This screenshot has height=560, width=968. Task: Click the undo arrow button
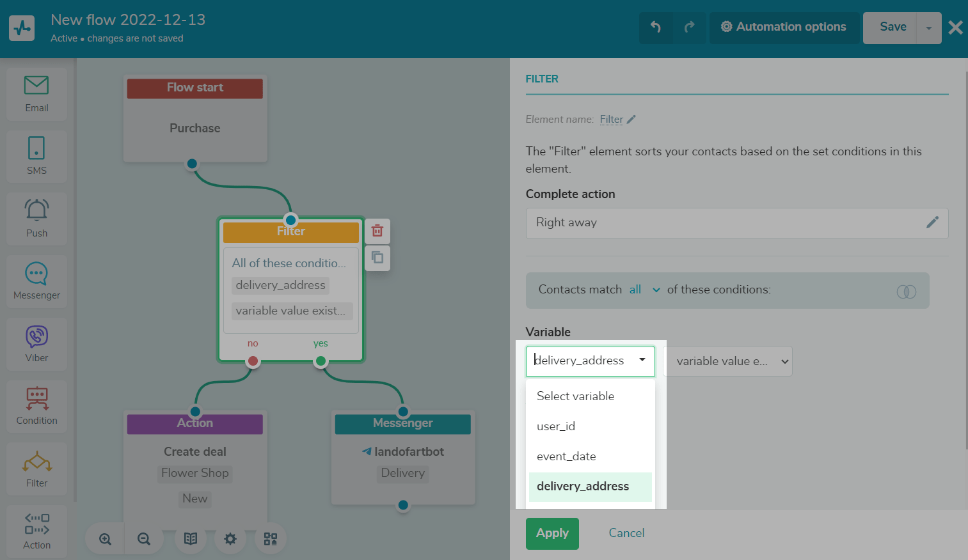point(656,27)
